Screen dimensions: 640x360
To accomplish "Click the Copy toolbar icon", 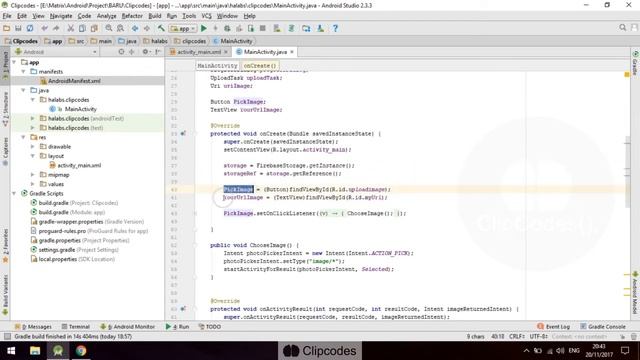I will coord(82,28).
